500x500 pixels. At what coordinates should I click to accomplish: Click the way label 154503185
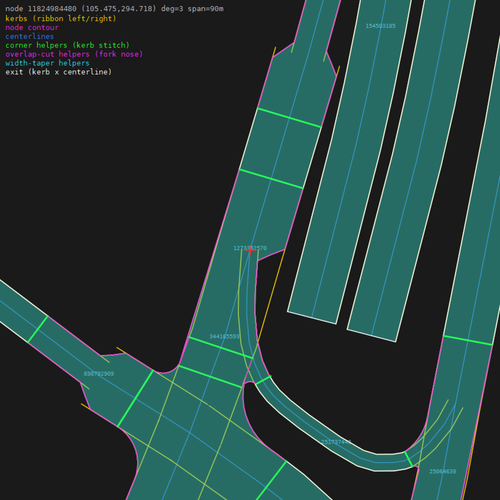click(381, 26)
